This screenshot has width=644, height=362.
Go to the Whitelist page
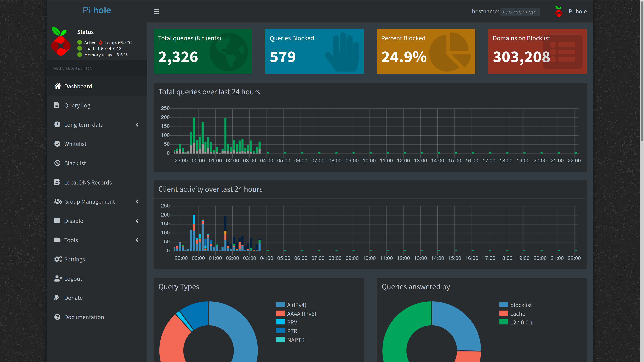click(97, 144)
